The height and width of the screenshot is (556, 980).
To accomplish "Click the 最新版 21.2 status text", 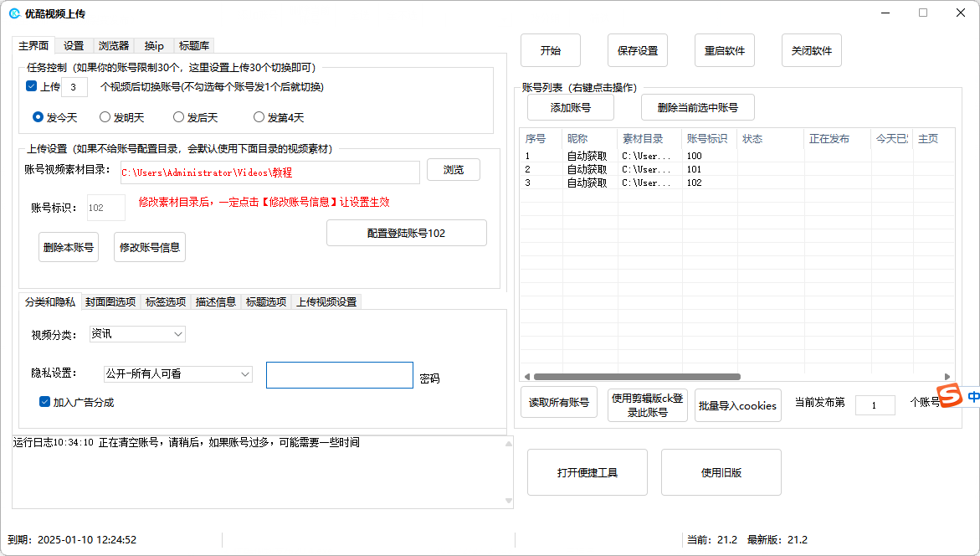I will 777,540.
